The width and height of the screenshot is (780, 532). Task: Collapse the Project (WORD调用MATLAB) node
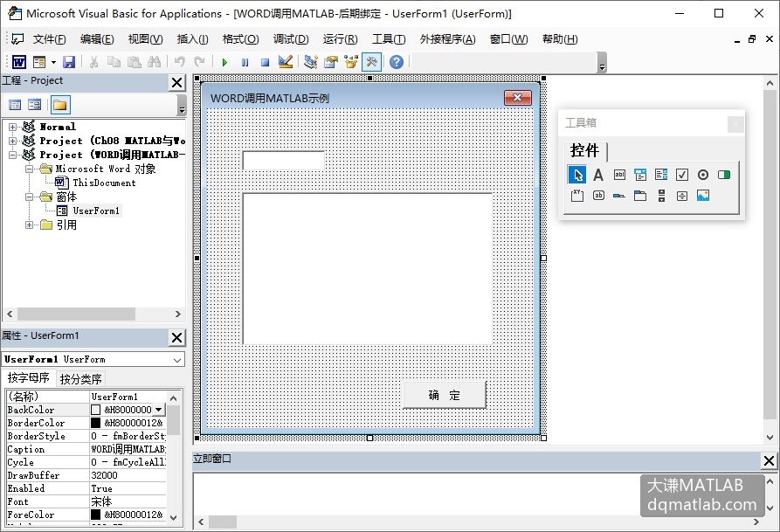click(x=13, y=155)
